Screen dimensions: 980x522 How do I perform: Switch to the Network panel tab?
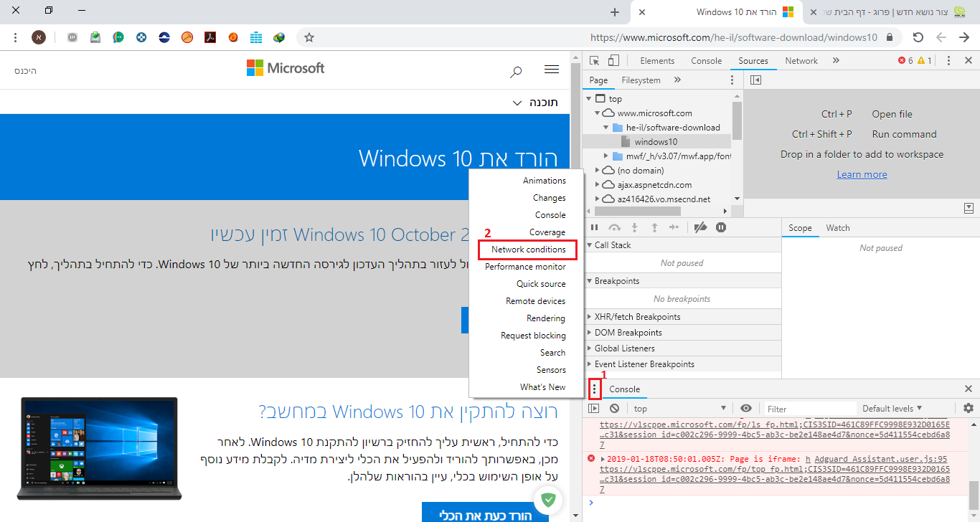(801, 61)
